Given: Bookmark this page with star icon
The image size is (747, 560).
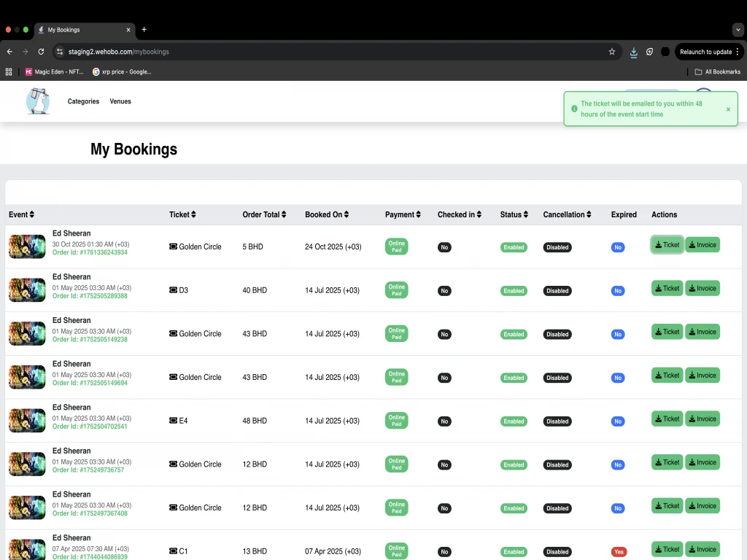Looking at the screenshot, I should 611,52.
